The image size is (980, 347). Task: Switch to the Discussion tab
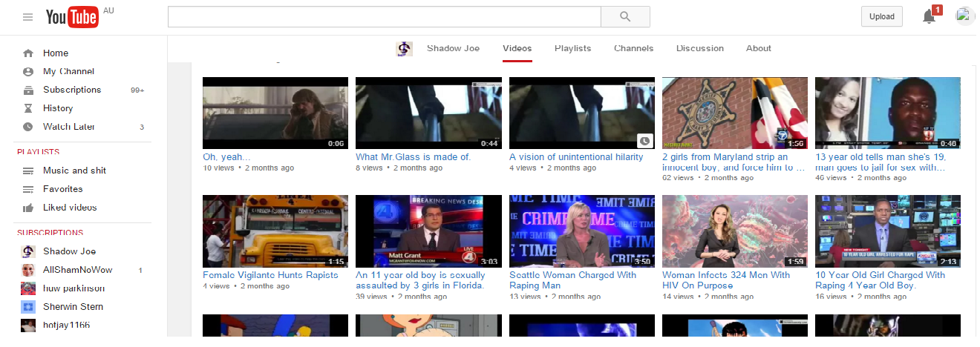point(699,48)
